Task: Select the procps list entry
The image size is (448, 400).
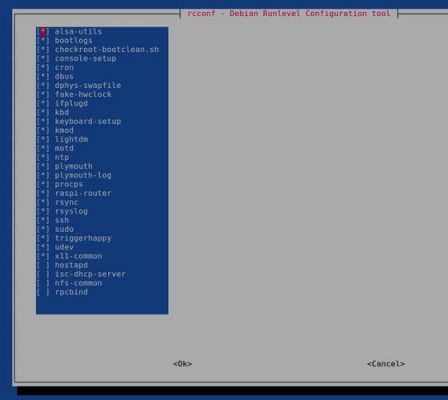Action: click(102, 185)
